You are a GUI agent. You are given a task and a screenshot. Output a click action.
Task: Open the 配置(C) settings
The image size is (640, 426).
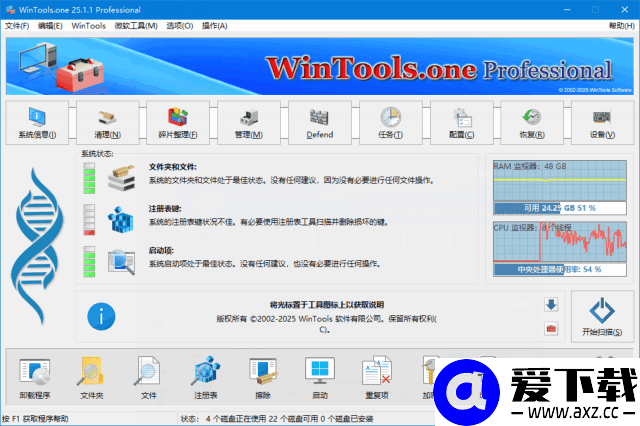[462, 123]
